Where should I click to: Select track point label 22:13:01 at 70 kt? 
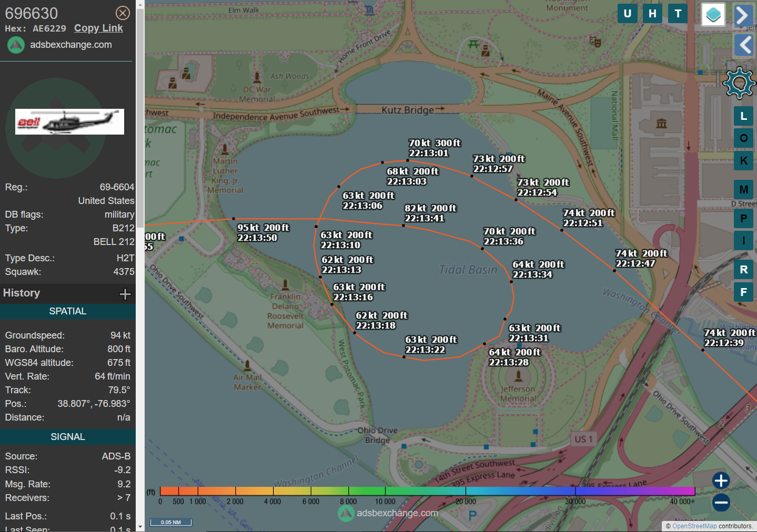(435, 148)
